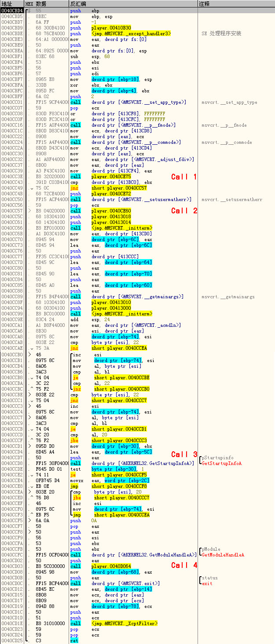Select the 'ret' instruction at 0040CD25
This screenshot has width=275, height=644.
(x=74, y=640)
